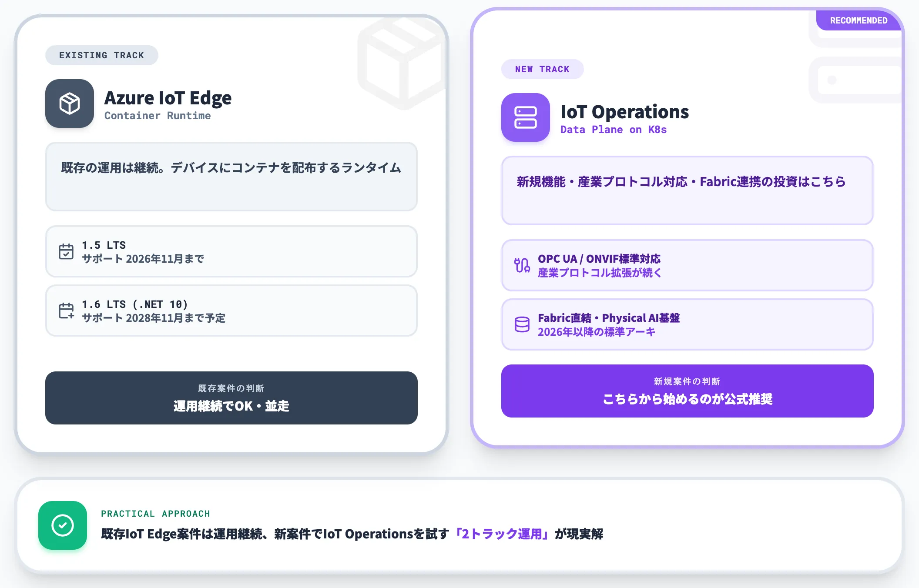The height and width of the screenshot is (588, 919).
Task: Click the PRACTICAL APPROACH label
Action: (x=155, y=514)
